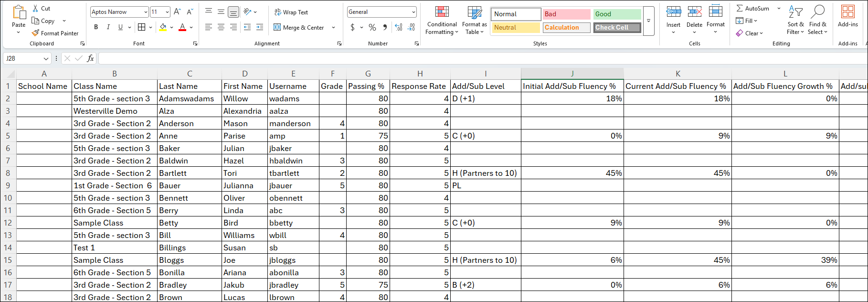The height and width of the screenshot is (302, 868).
Task: Center text horizontally
Action: pyautogui.click(x=221, y=27)
